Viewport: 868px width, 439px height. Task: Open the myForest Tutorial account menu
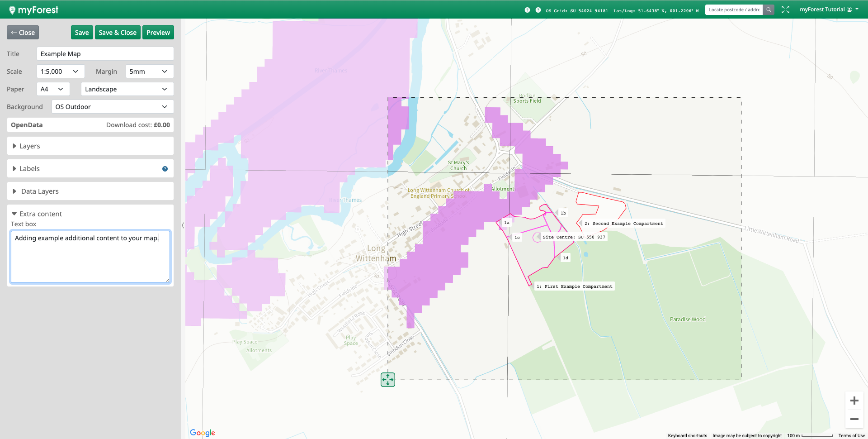click(829, 10)
